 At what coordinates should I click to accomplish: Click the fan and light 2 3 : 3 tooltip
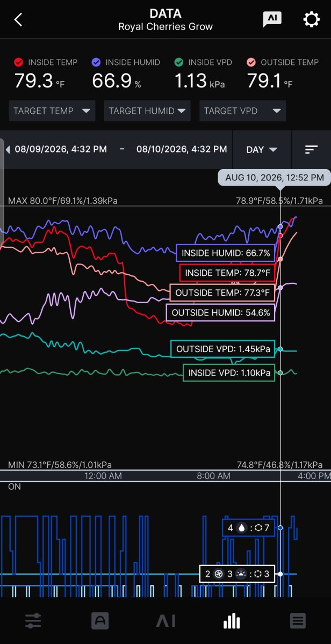coord(237,574)
